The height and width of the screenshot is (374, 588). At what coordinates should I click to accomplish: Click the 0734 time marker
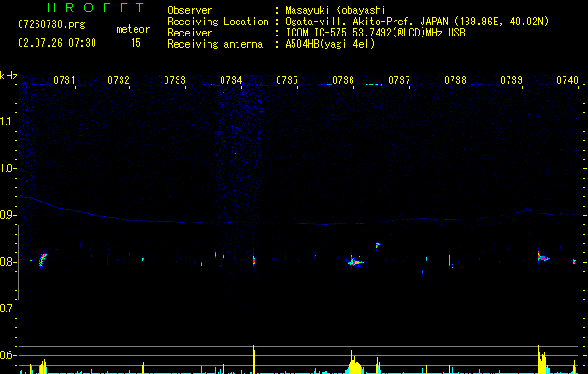coord(231,80)
